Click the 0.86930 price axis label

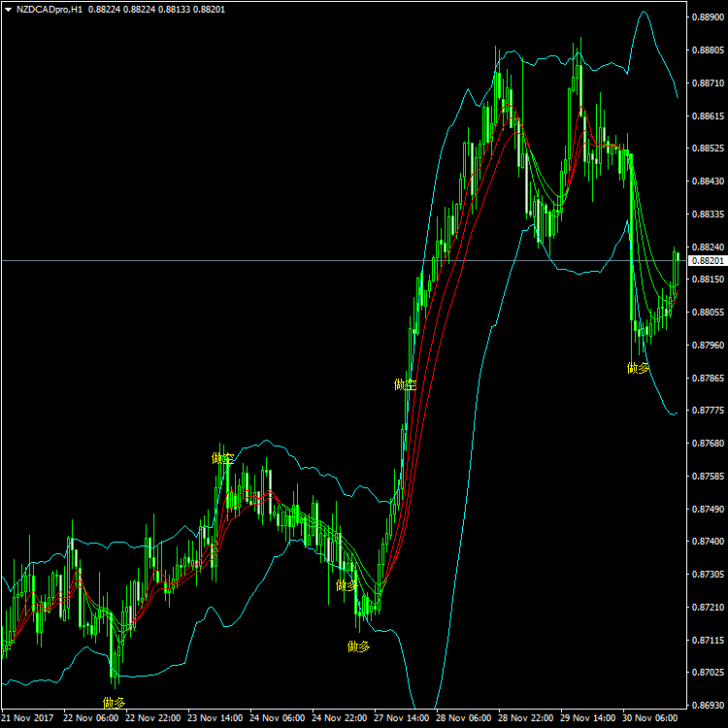pyautogui.click(x=708, y=705)
